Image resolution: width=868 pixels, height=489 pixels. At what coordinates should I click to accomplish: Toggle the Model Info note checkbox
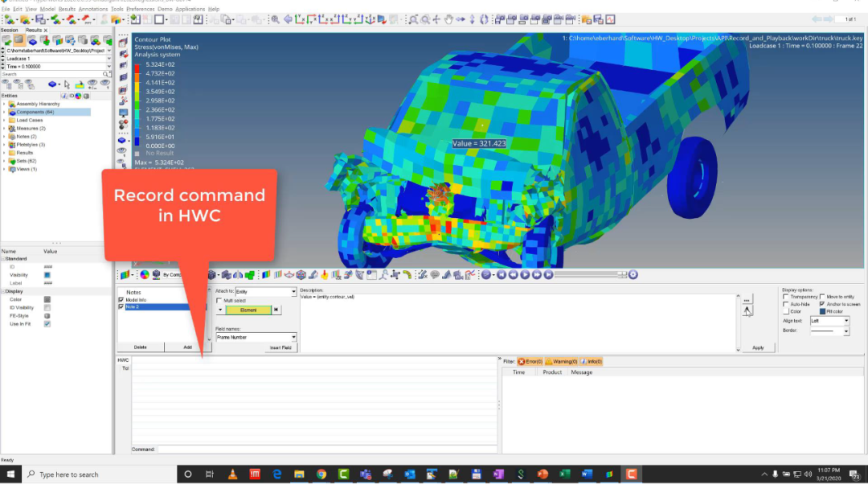(121, 300)
